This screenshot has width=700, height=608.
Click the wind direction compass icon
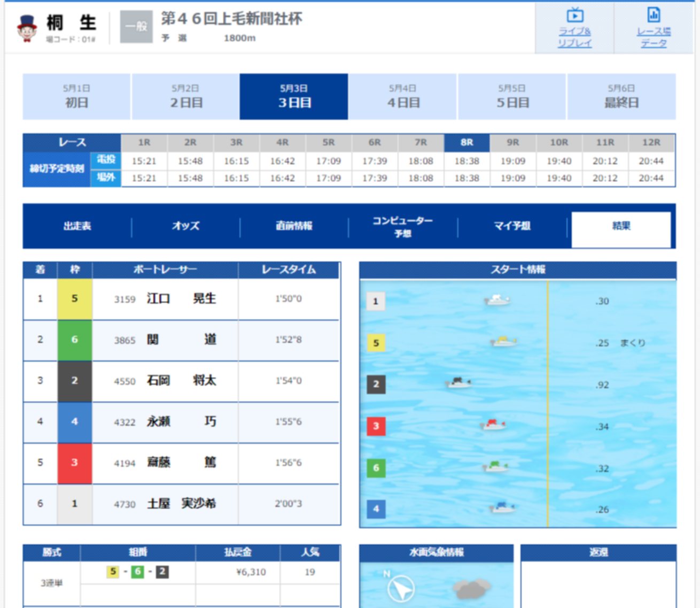tap(401, 589)
